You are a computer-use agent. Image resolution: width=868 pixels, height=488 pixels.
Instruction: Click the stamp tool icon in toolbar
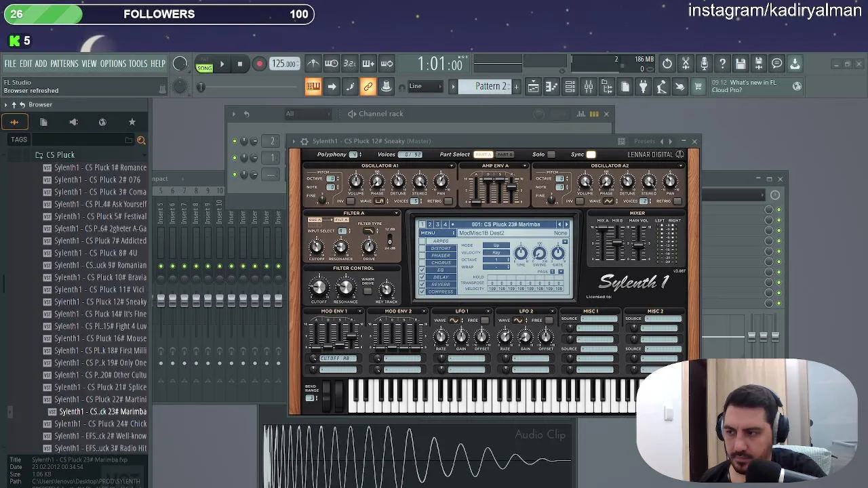point(386,87)
